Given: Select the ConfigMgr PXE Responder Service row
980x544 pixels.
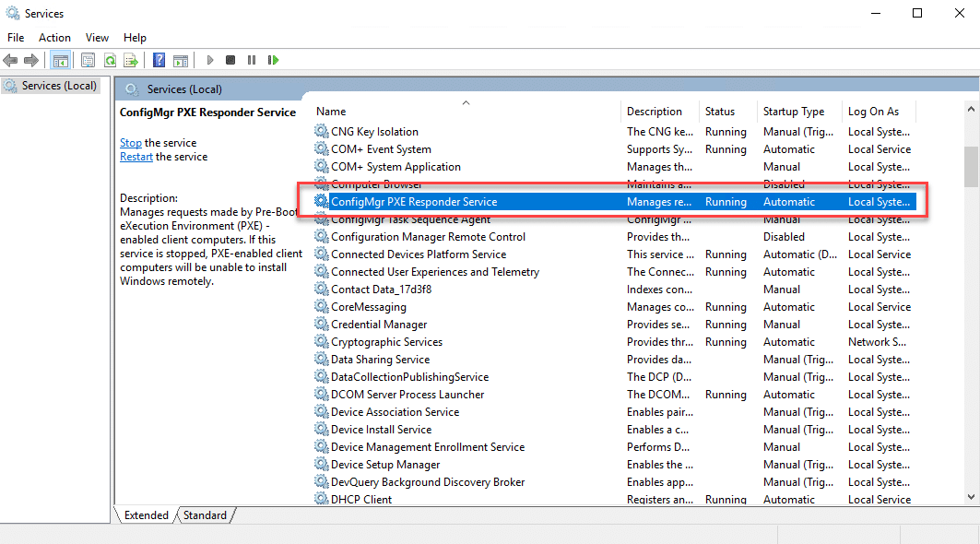Looking at the screenshot, I should [x=614, y=201].
